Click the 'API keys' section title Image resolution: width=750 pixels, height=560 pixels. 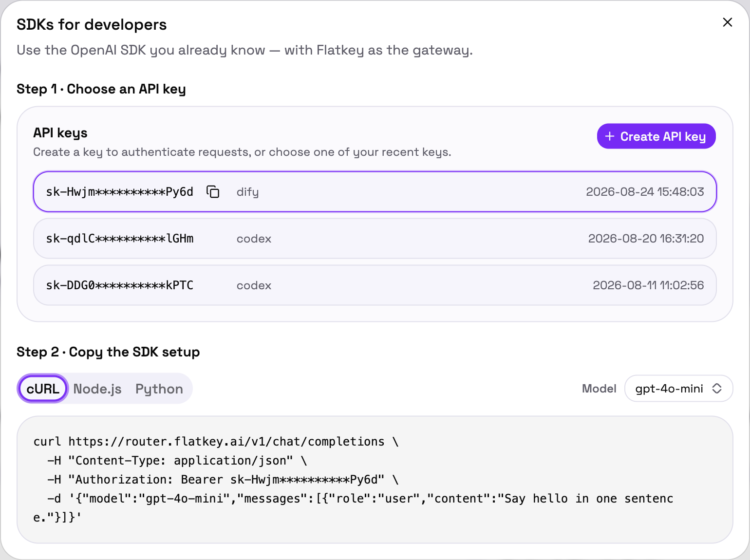[60, 133]
